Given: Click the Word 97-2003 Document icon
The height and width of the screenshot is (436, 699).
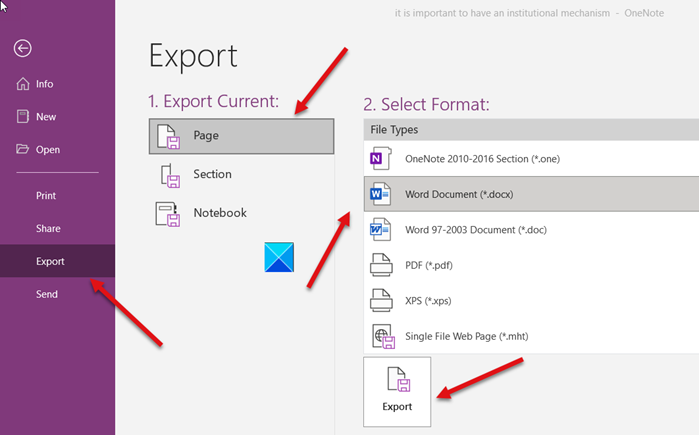Looking at the screenshot, I should click(x=381, y=229).
